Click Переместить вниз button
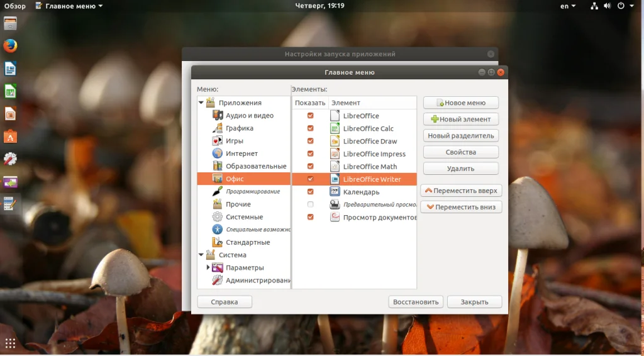644x356 pixels. coord(461,207)
